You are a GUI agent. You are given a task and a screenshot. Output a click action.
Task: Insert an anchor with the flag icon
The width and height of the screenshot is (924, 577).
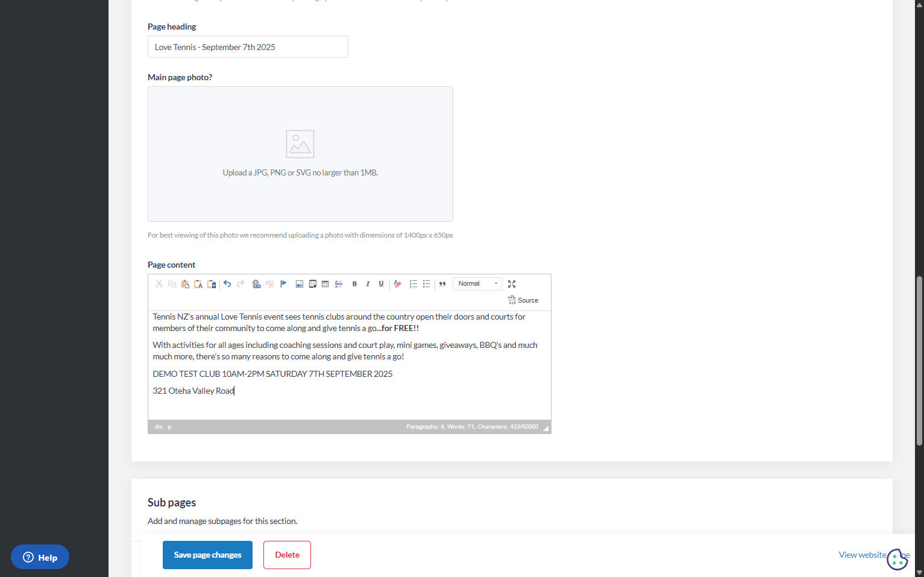tap(283, 284)
